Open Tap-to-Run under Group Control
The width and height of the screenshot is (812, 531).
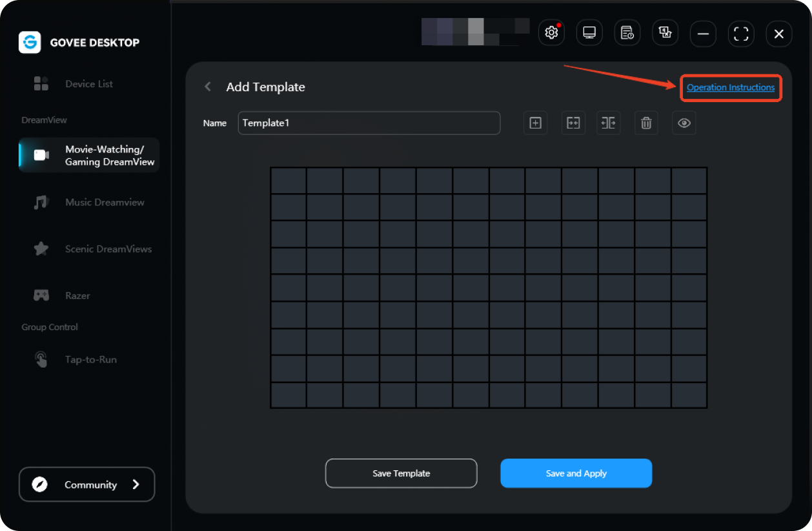90,359
